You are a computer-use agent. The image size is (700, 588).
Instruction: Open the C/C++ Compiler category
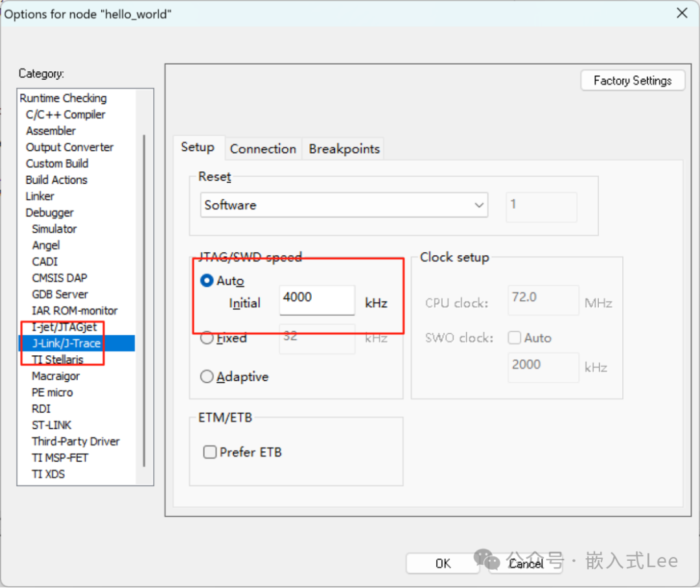(x=65, y=114)
